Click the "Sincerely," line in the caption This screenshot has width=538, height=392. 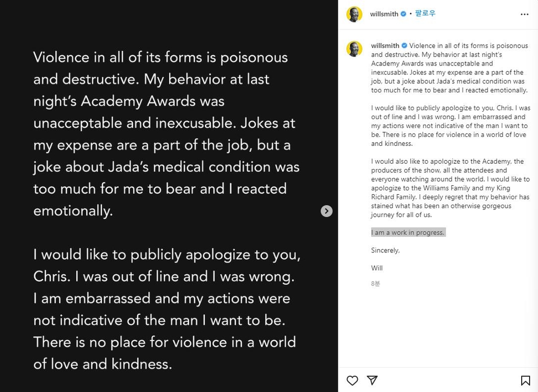point(385,250)
